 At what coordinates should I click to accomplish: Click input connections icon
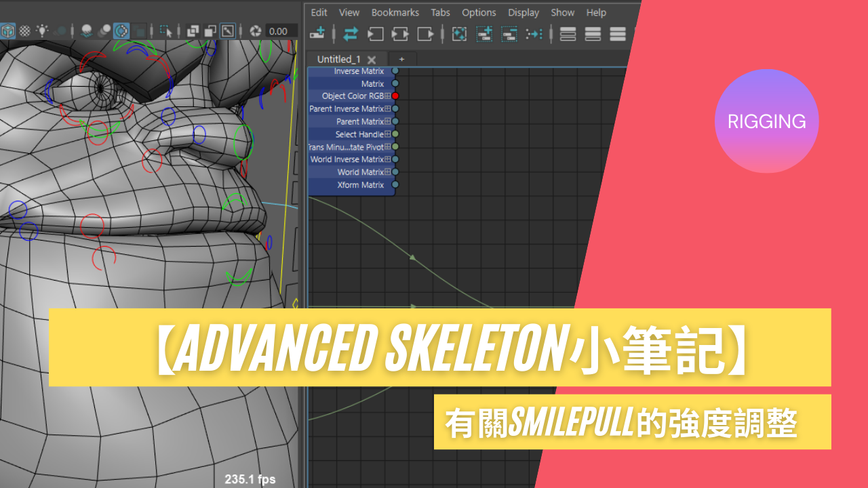[x=376, y=33]
